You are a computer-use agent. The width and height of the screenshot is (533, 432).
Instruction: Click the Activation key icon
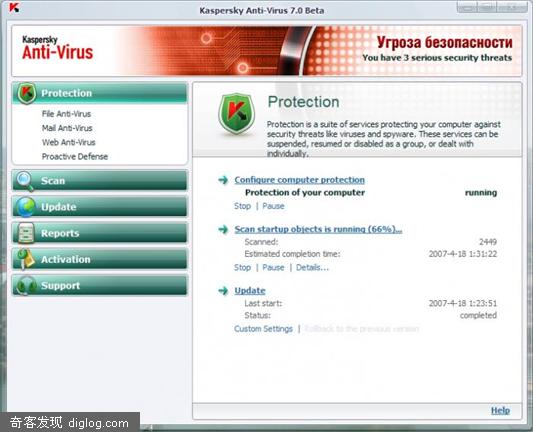26,259
